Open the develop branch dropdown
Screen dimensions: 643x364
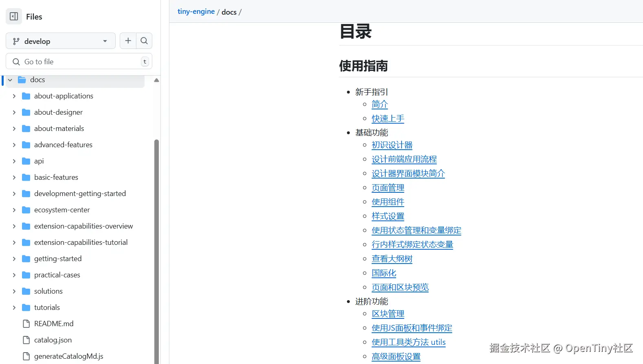(61, 41)
